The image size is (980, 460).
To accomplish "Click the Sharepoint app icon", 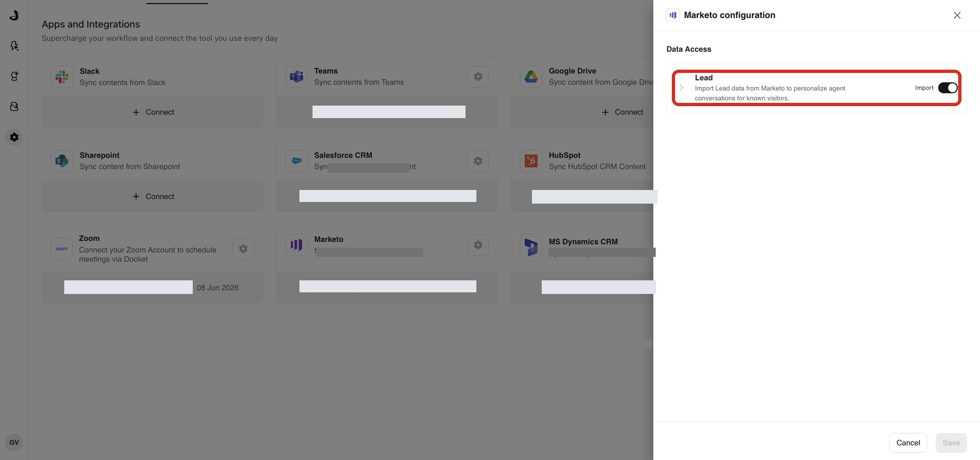I will (x=62, y=161).
